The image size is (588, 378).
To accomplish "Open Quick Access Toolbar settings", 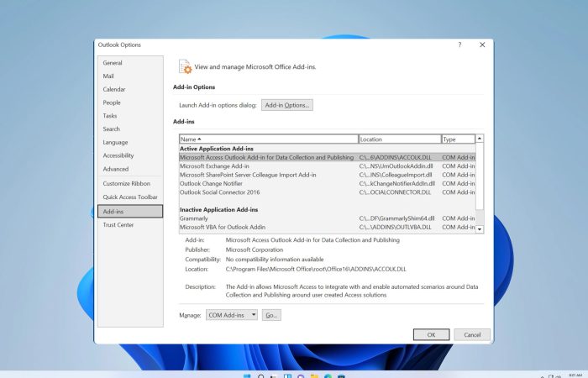I will tap(130, 197).
